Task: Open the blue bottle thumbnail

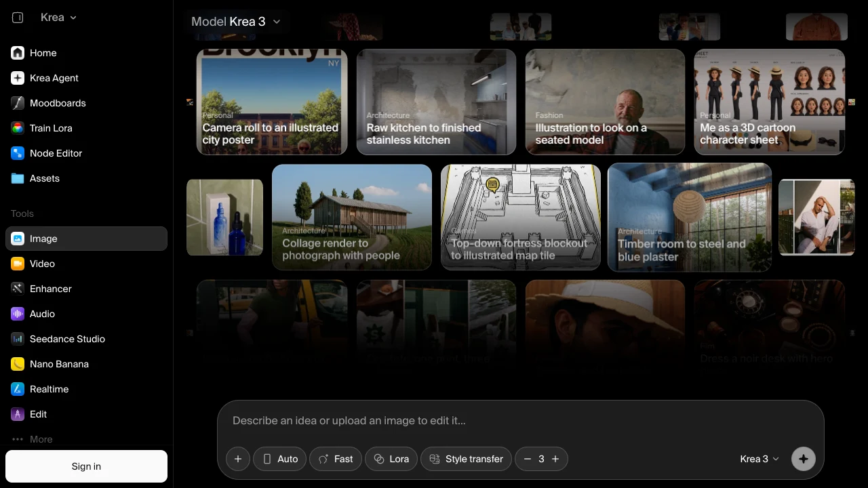Action: click(x=224, y=217)
